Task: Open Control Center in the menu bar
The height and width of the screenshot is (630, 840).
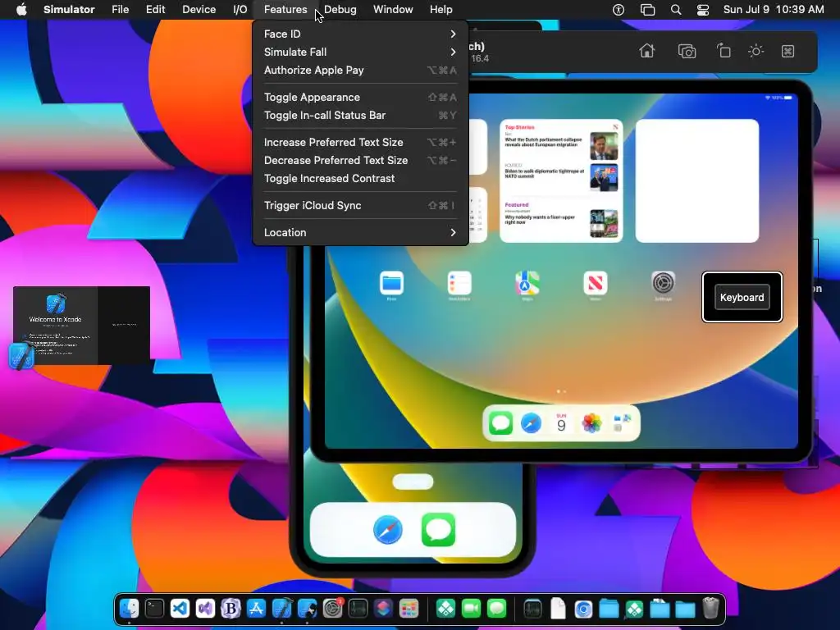Action: coord(703,10)
